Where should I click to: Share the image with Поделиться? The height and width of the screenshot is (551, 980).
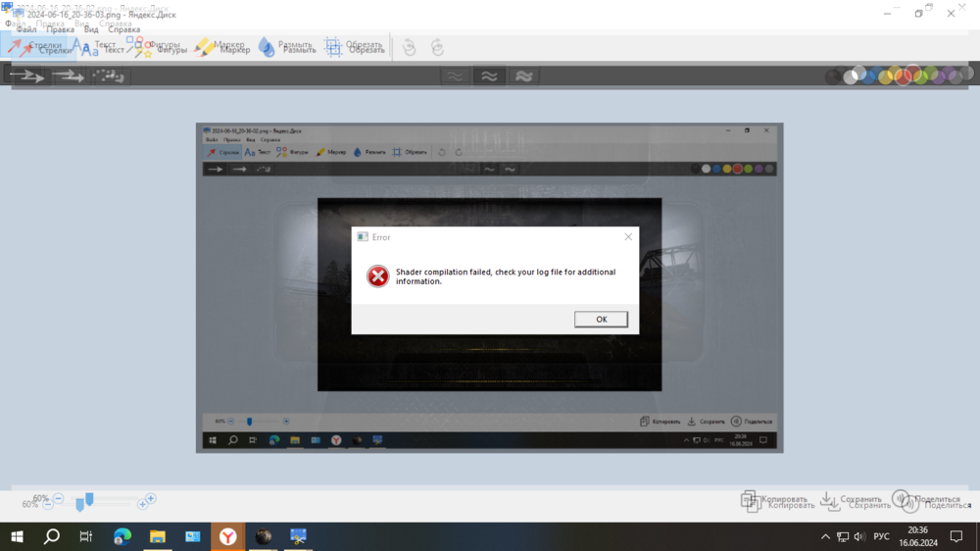point(932,502)
